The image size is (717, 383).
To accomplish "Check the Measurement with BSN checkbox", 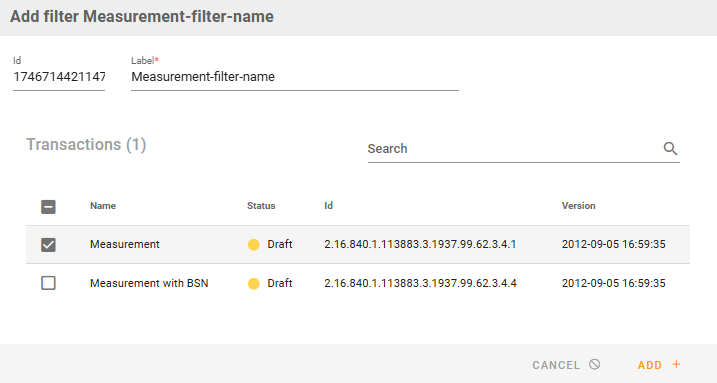I will point(48,283).
